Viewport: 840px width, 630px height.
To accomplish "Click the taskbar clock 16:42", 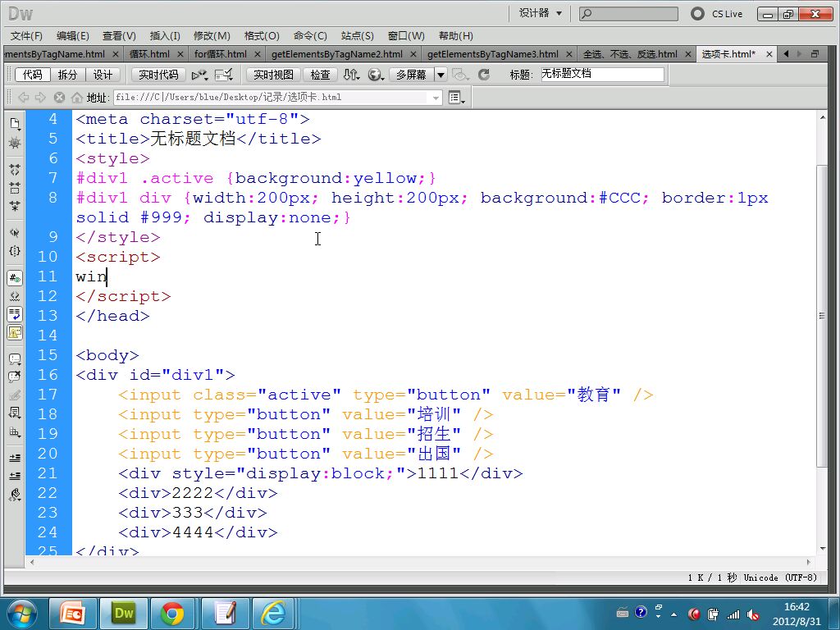I will pyautogui.click(x=797, y=607).
